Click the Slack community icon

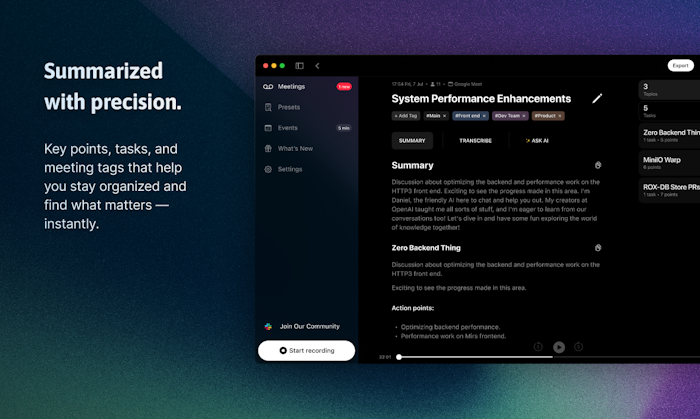(268, 326)
